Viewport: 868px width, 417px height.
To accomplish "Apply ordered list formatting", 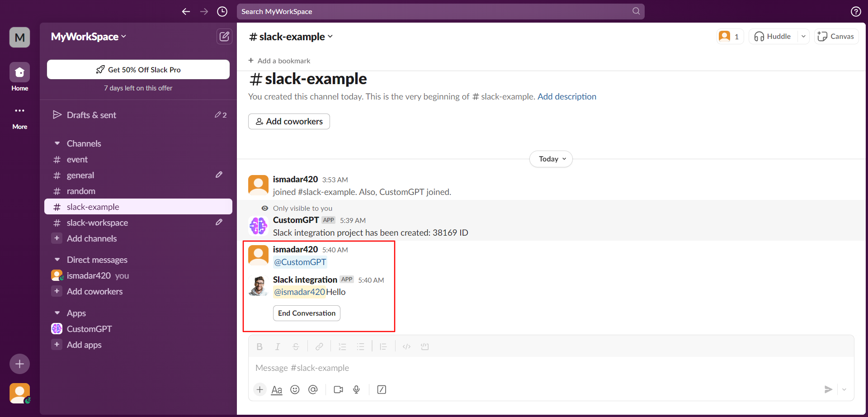I will pyautogui.click(x=342, y=346).
